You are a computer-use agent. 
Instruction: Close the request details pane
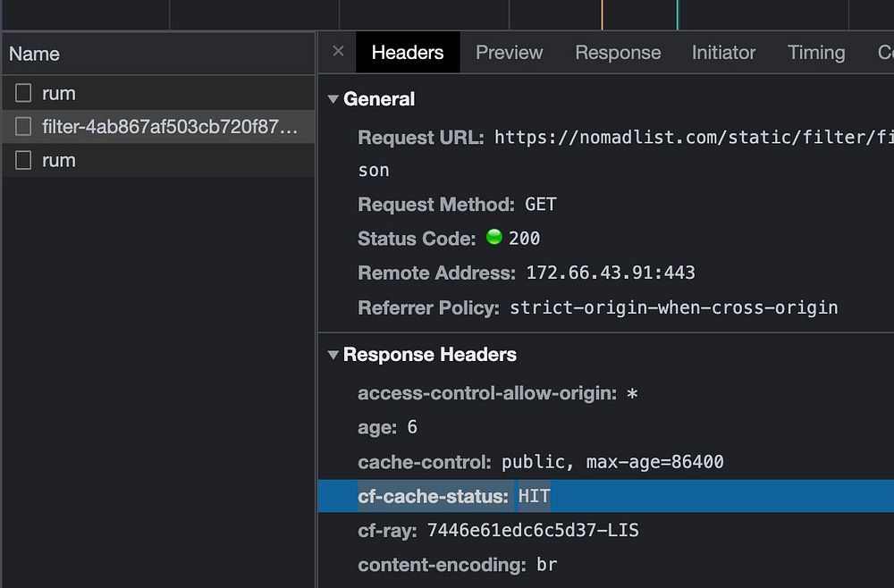point(338,52)
